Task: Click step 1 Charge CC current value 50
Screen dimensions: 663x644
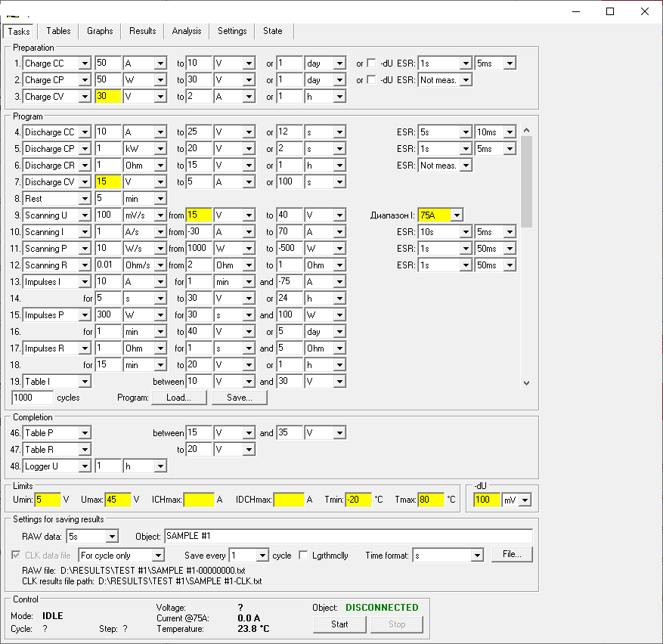Action: 108,63
